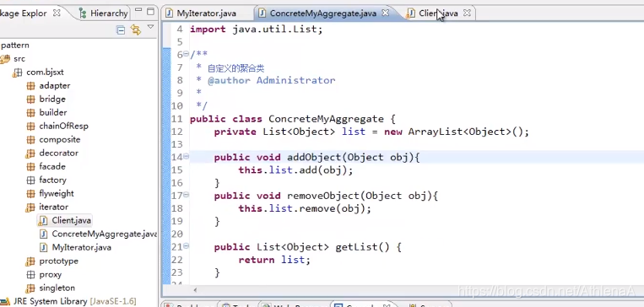Minimize the Package Explorer view panel
The image size is (644, 307).
[x=138, y=10]
